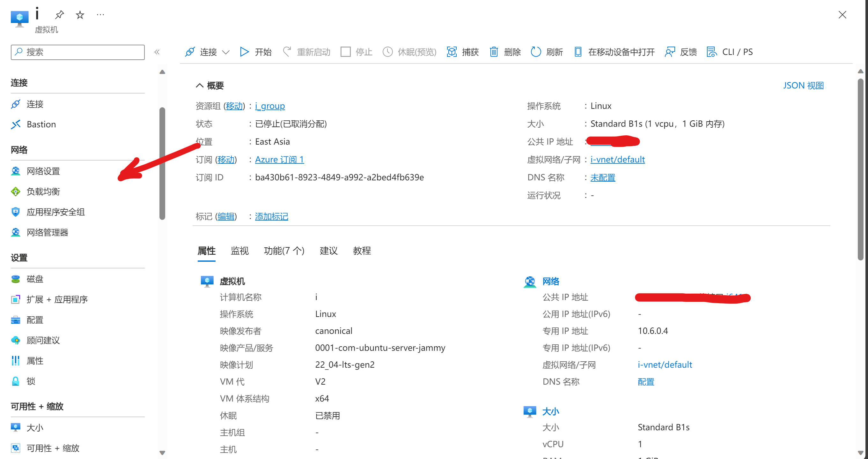This screenshot has width=868, height=459.
Task: Click the main pane scrollbar thumb
Action: click(860, 169)
